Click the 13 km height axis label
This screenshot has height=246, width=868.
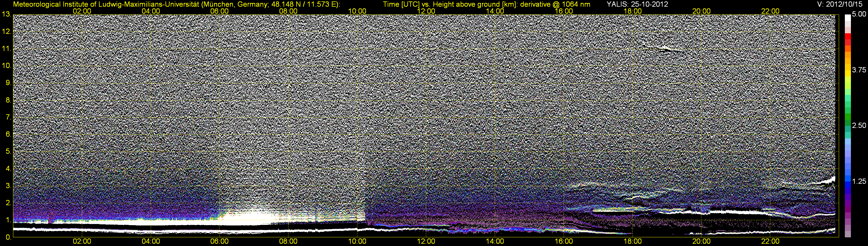click(6, 14)
